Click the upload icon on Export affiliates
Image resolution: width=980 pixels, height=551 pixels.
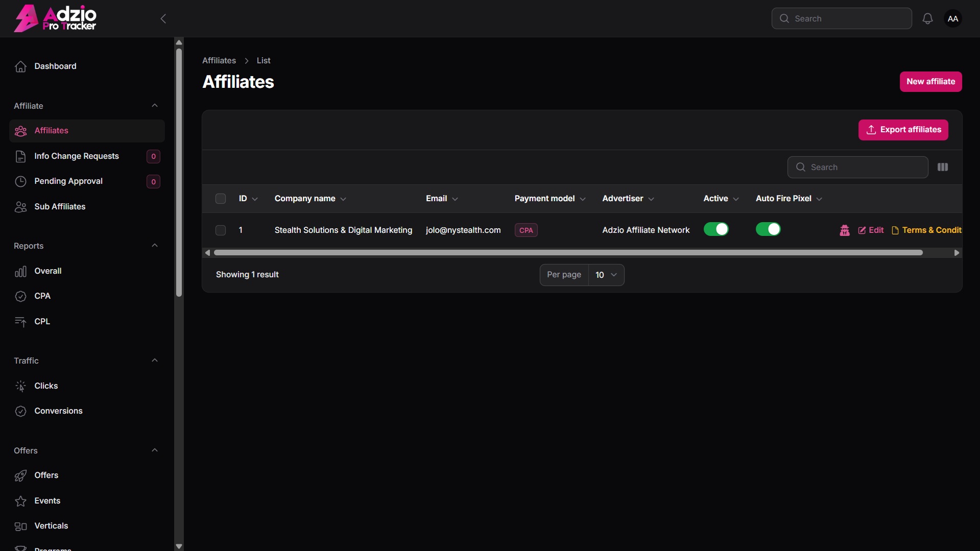pyautogui.click(x=871, y=130)
